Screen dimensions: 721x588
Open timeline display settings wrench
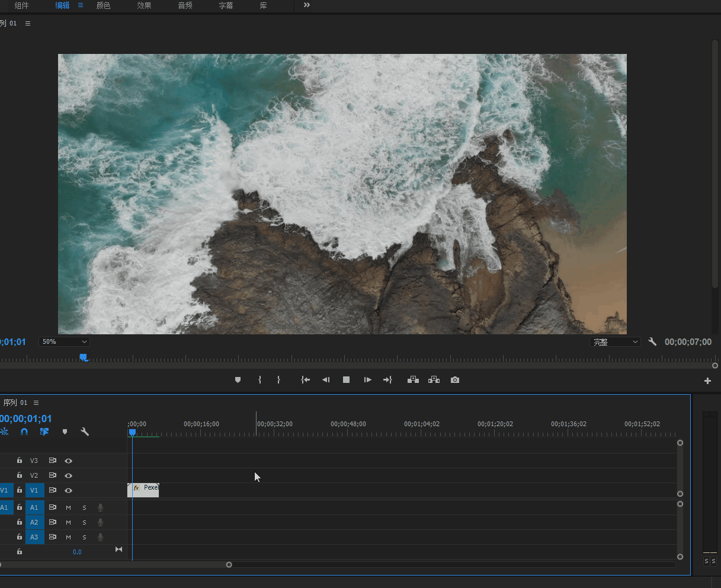[85, 432]
